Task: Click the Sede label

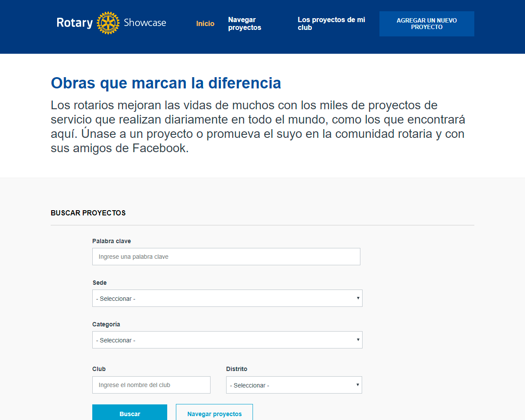Action: (99, 283)
